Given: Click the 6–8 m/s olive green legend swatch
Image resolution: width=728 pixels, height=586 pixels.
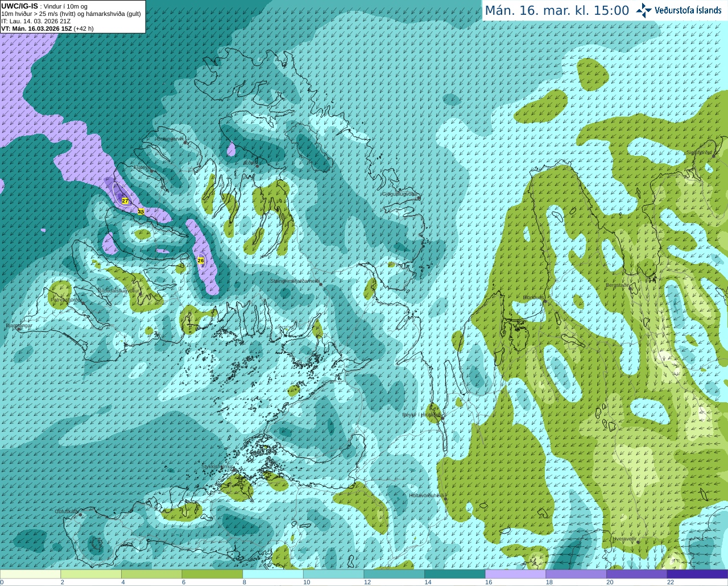Looking at the screenshot, I should click(x=212, y=574).
